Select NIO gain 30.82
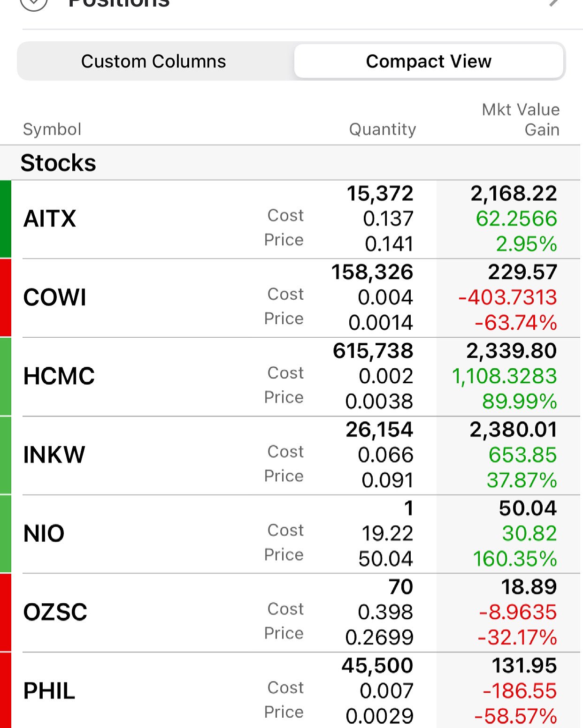Image resolution: width=583 pixels, height=728 pixels. 529,533
